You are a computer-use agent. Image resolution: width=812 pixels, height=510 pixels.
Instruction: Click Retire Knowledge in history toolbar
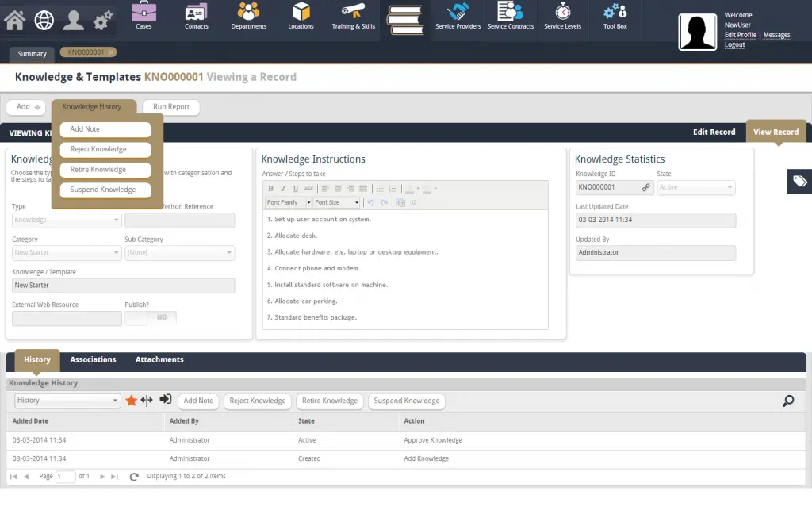click(330, 401)
